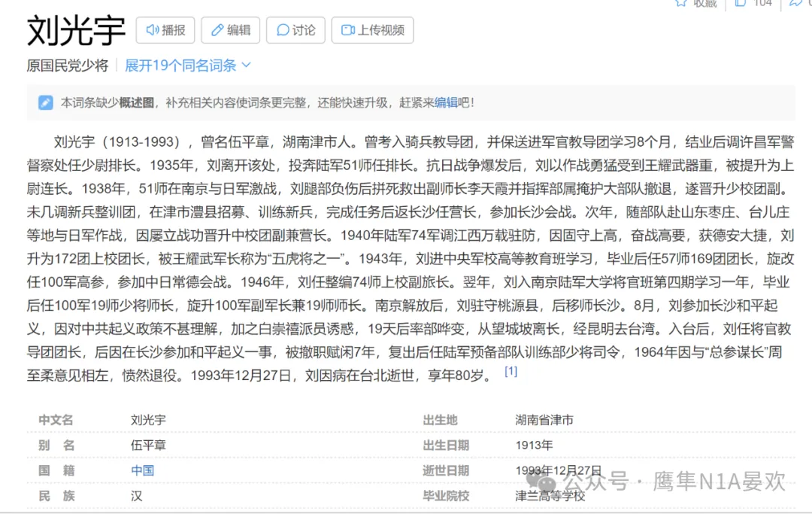Expand the 展开19个同名词条 list
This screenshot has width=812, height=514.
tap(180, 65)
